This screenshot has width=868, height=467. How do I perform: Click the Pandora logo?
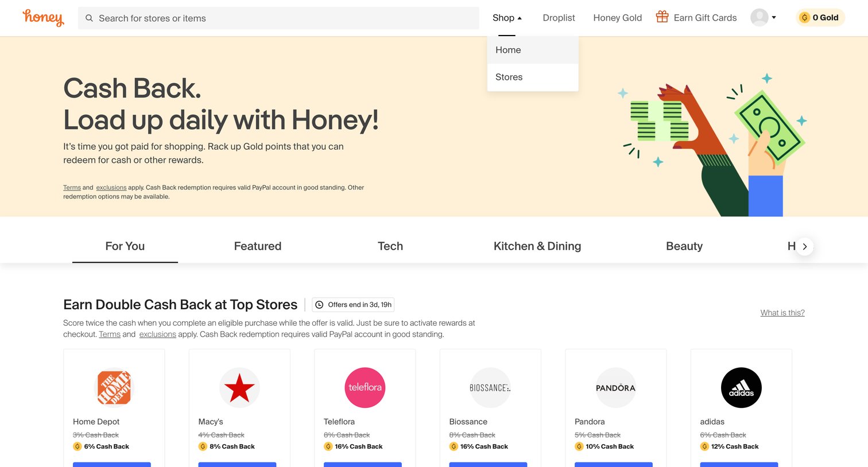[x=615, y=388]
